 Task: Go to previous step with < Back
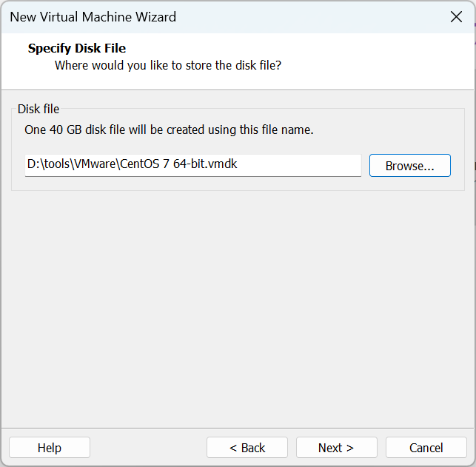(x=247, y=448)
